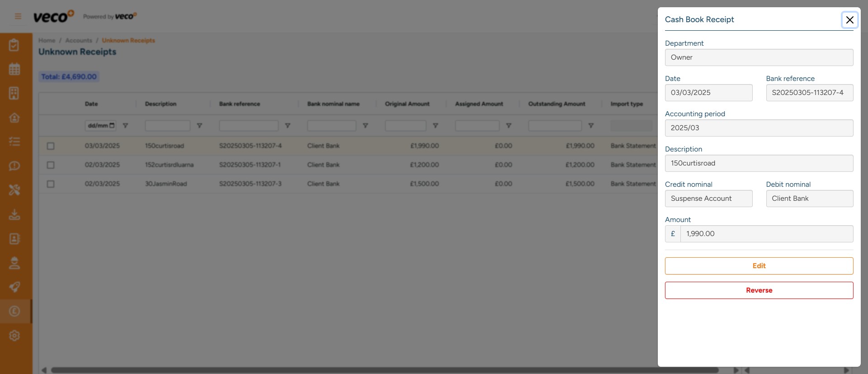Tick the checkbox for 150curtisroad row
The width and height of the screenshot is (868, 374).
click(x=51, y=146)
